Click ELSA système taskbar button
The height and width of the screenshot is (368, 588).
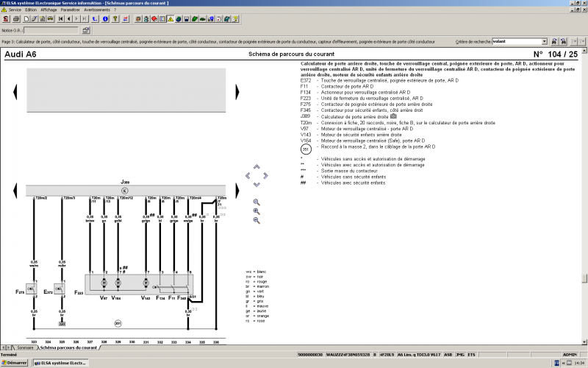pyautogui.click(x=60, y=363)
